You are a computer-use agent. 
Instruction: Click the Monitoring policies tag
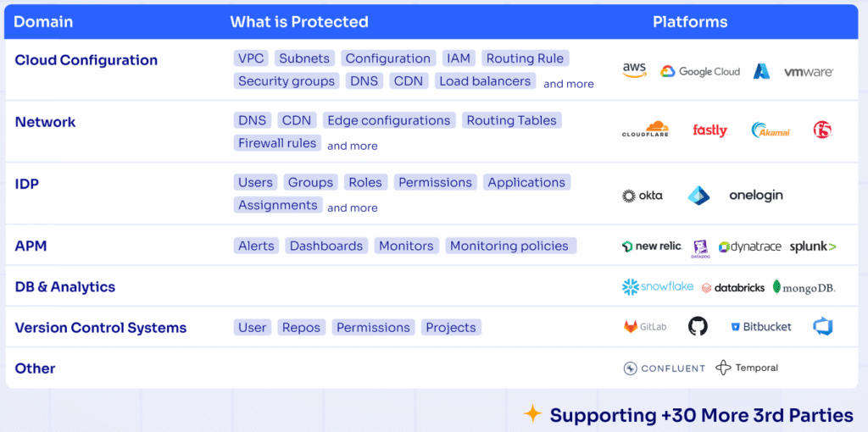pos(509,246)
